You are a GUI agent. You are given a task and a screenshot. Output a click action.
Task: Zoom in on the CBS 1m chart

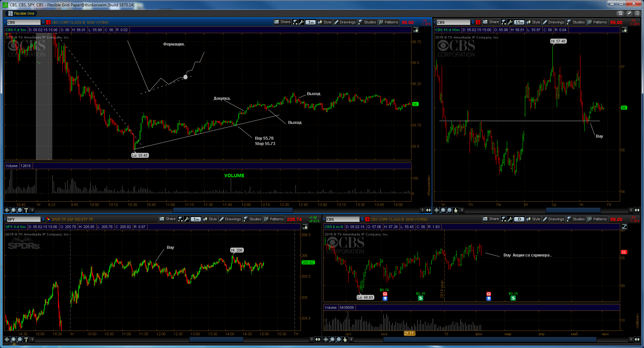pyautogui.click(x=13, y=210)
